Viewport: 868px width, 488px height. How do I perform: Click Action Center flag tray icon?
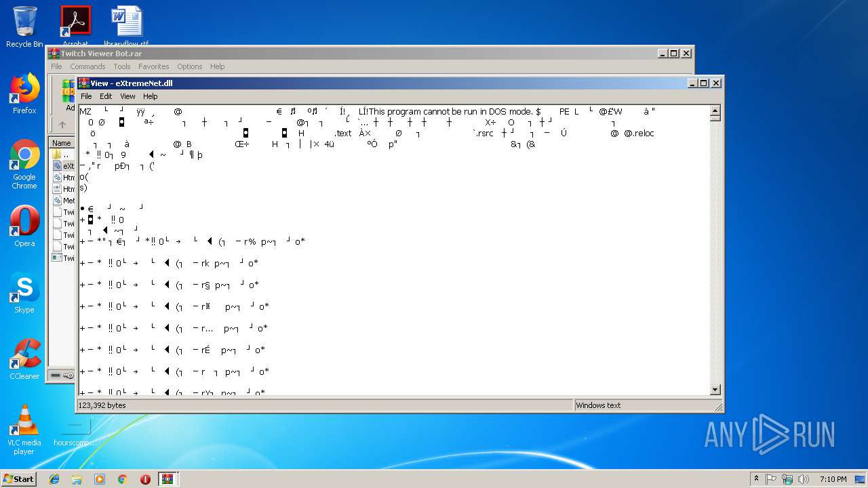[772, 479]
